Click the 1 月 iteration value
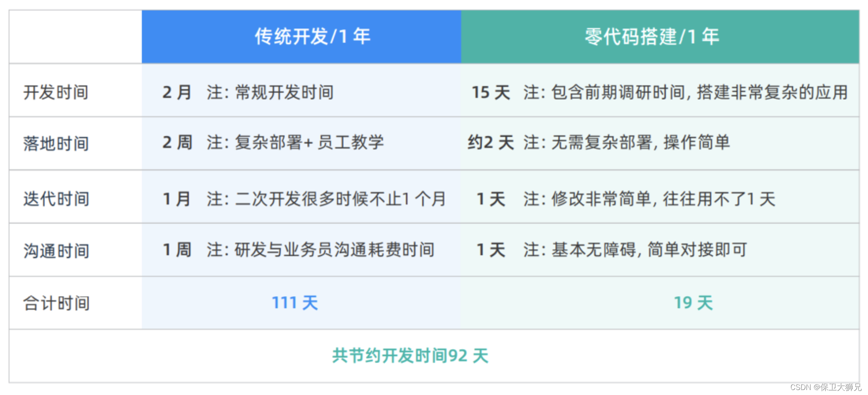The height and width of the screenshot is (395, 868). (x=177, y=199)
